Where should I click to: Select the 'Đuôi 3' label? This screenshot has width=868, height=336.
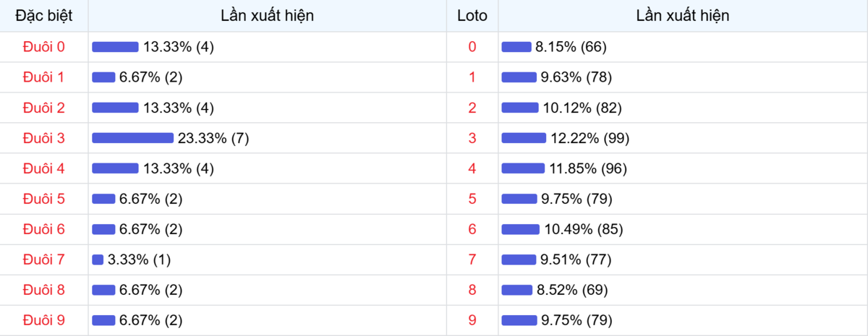(43, 138)
